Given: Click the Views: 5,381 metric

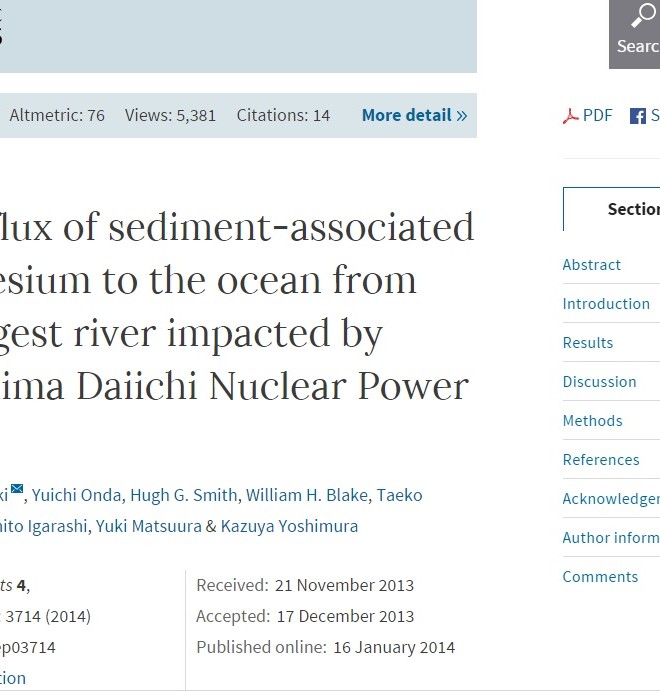Looking at the screenshot, I should pyautogui.click(x=170, y=115).
